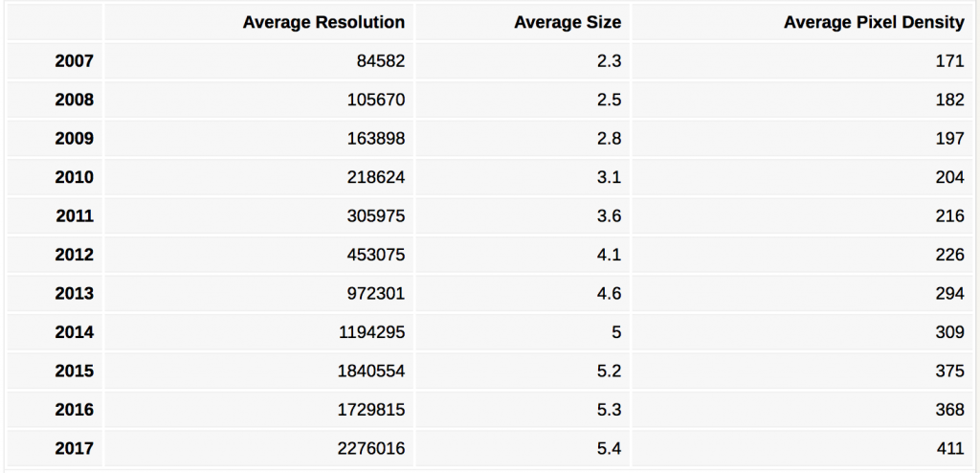
Task: Select the 2012 row label
Action: pos(75,255)
